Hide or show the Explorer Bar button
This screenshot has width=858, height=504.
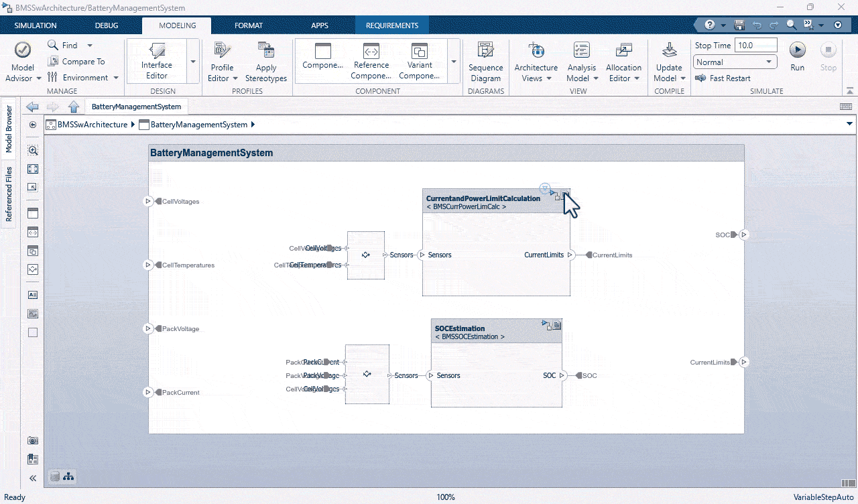(x=33, y=125)
